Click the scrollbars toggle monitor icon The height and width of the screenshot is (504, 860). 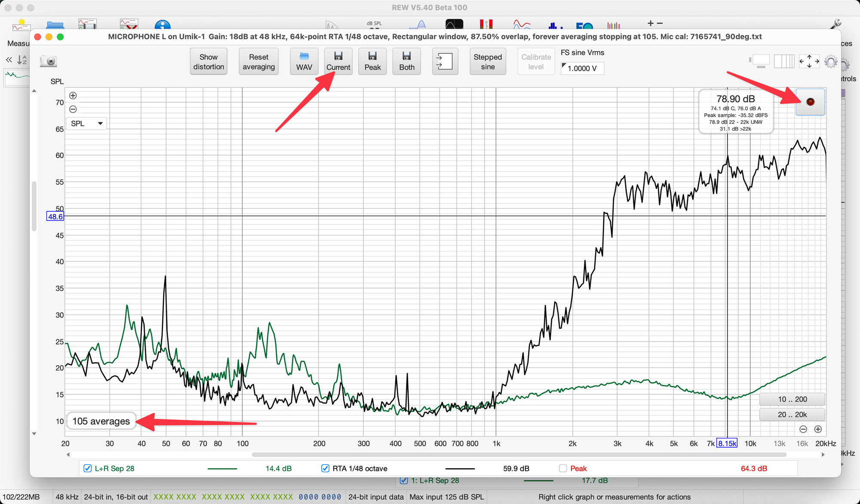pos(759,61)
